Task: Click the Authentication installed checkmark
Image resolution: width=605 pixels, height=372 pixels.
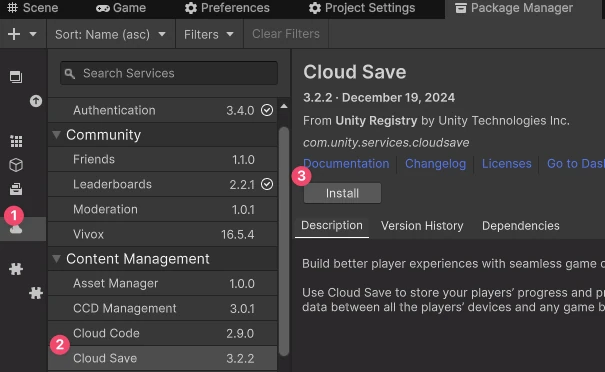Action: (267, 110)
